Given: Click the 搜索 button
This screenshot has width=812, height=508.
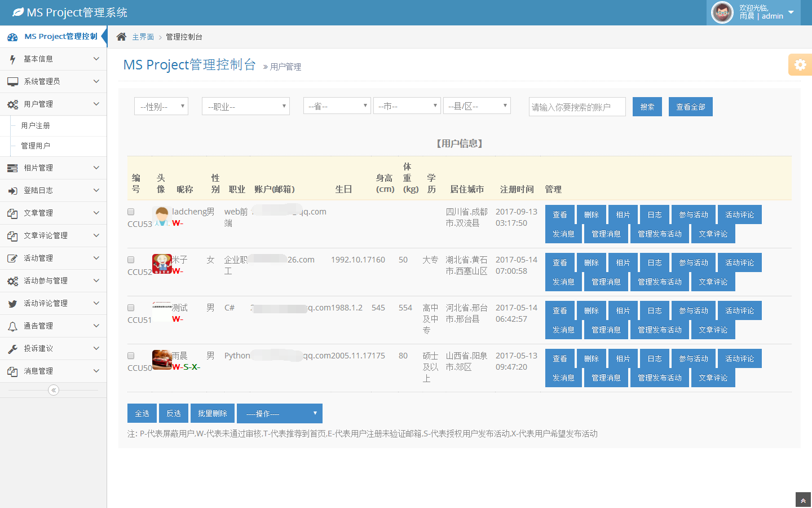Looking at the screenshot, I should [x=647, y=107].
